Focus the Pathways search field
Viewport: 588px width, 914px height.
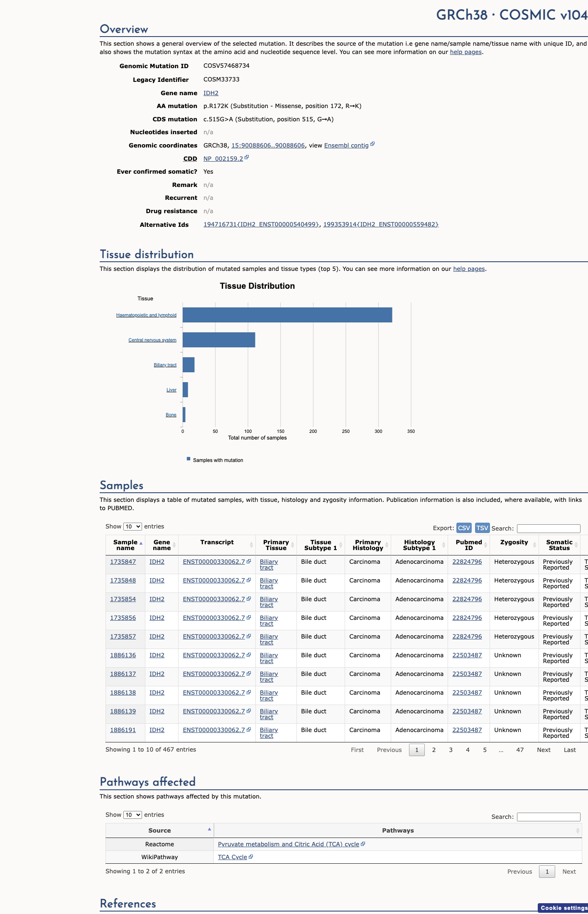click(549, 817)
